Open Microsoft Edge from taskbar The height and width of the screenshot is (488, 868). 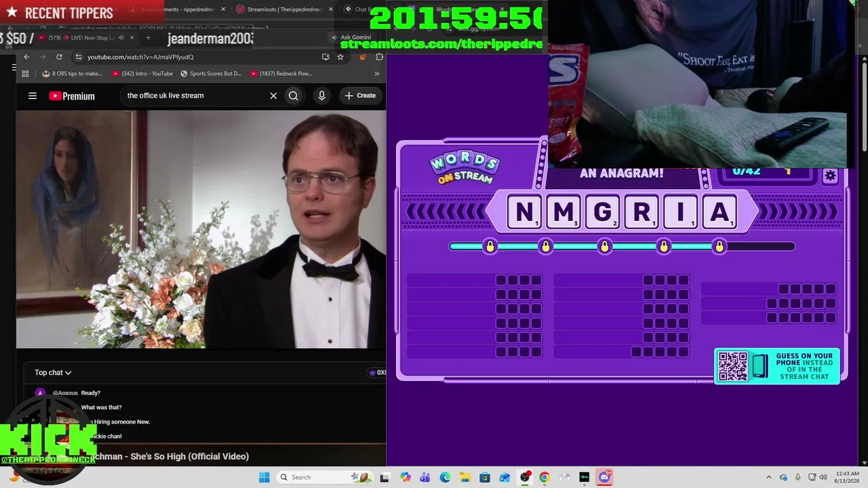(445, 477)
